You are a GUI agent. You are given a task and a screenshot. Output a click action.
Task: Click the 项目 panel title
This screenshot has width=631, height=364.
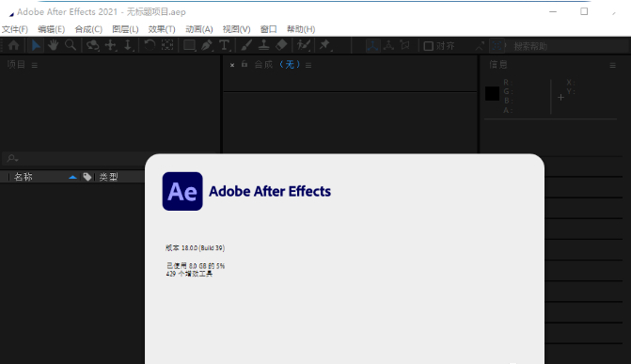[x=16, y=64]
